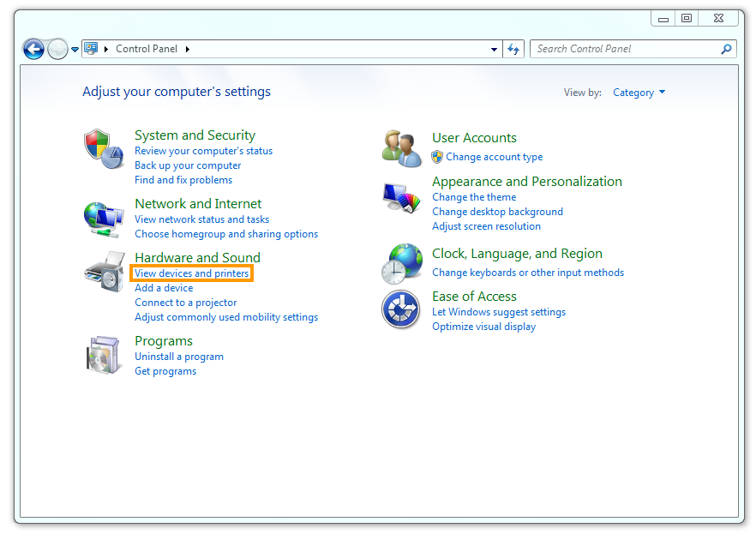Open Hardware and Sound using its printer icon
Screen dimensions: 756x534
[x=103, y=272]
